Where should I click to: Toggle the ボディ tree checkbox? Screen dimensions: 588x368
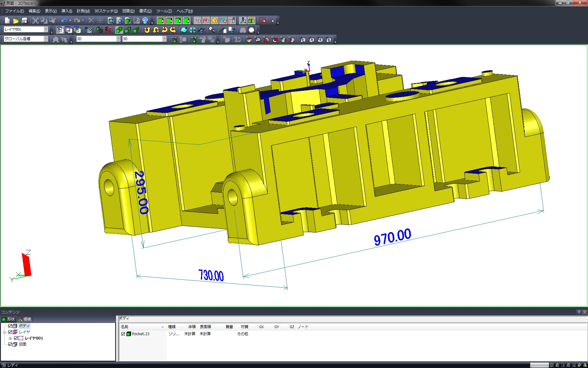click(x=10, y=326)
